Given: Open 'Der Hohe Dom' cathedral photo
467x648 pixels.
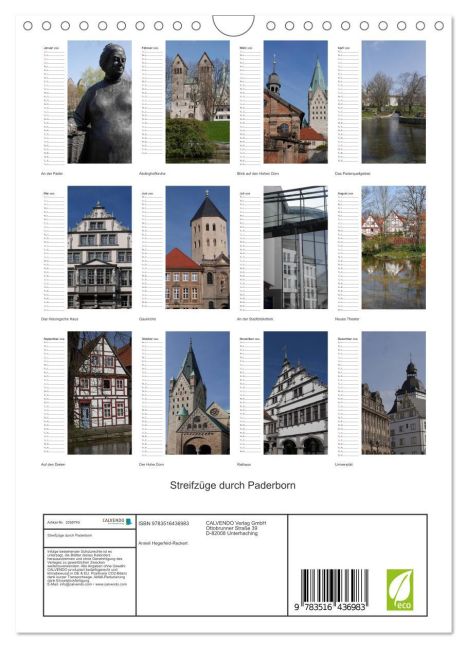Looking at the screenshot, I should 198,393.
